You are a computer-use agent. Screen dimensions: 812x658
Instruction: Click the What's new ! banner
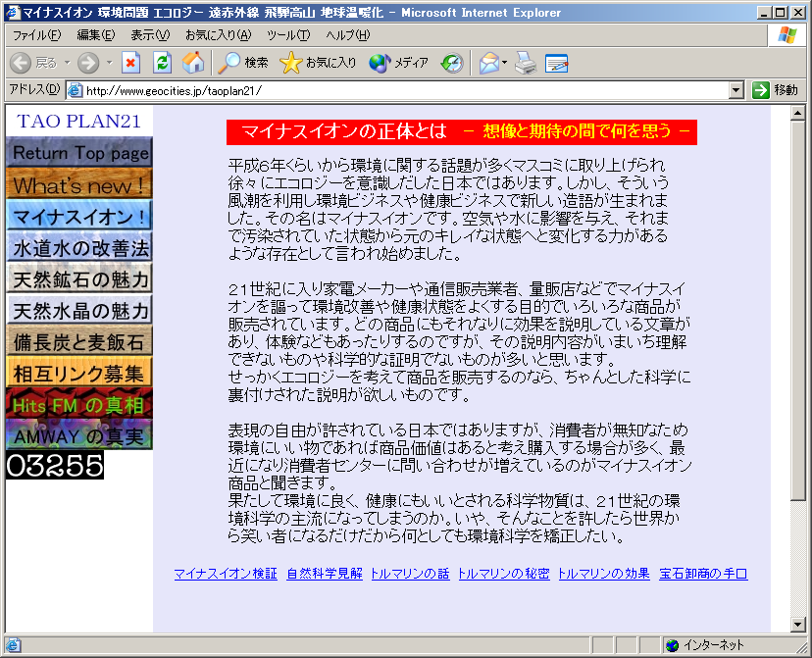click(x=79, y=184)
